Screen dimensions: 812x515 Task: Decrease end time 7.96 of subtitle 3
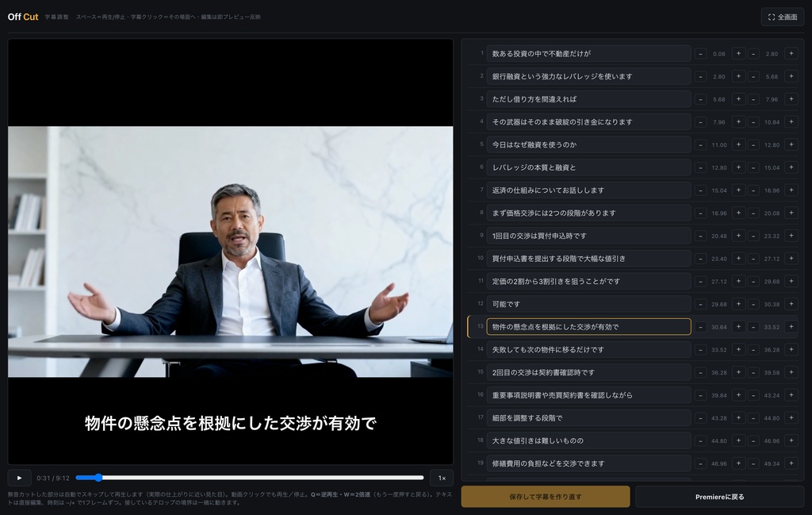753,99
